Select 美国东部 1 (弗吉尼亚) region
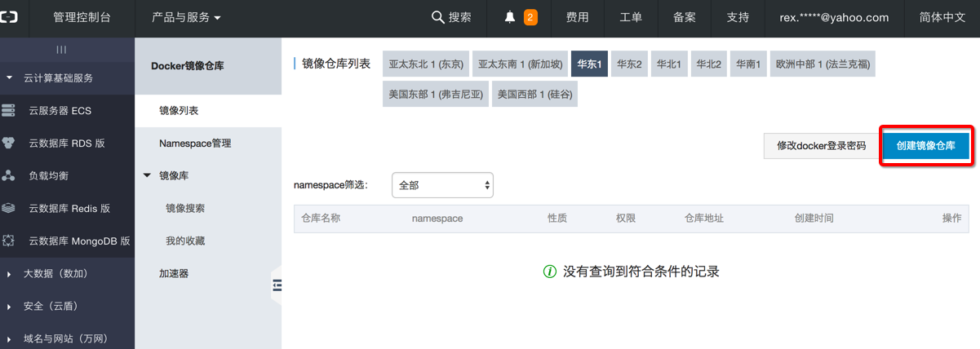Viewport: 980px width, 349px height. [436, 94]
